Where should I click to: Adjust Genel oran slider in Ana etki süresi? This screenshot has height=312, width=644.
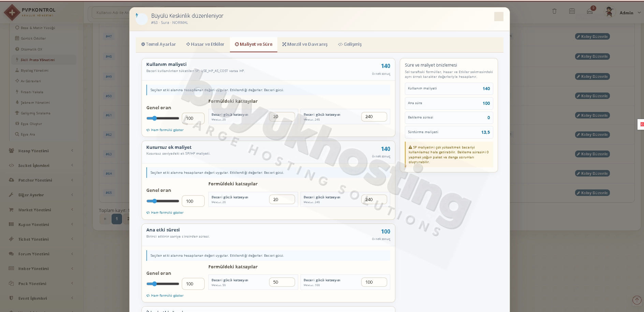[163, 284]
